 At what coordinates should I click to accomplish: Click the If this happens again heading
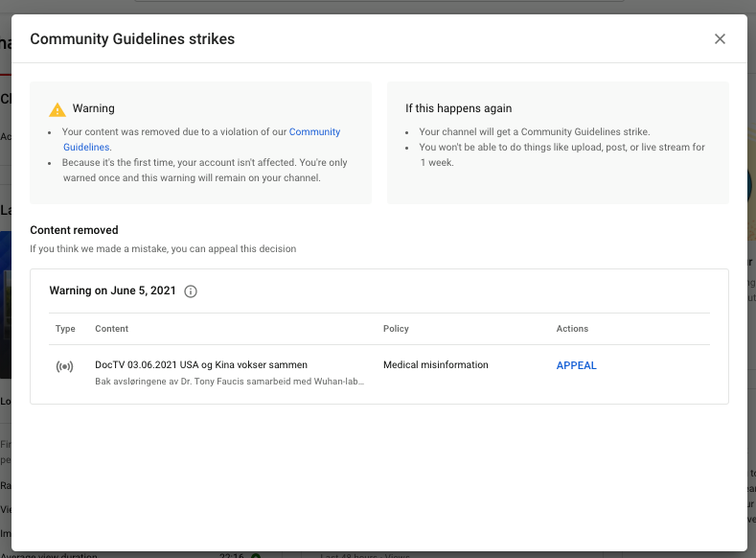point(459,108)
